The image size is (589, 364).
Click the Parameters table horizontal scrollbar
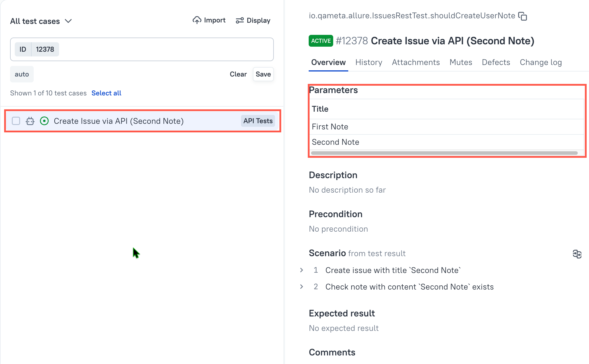(x=444, y=153)
